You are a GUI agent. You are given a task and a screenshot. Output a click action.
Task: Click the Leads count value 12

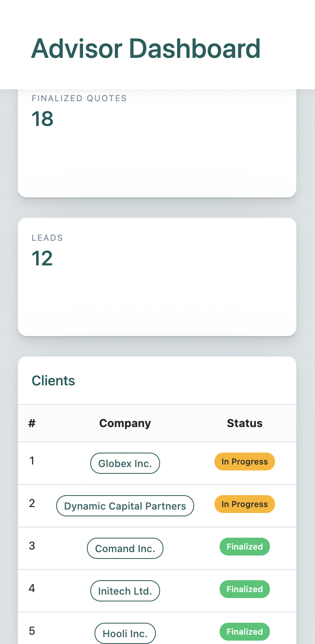click(x=42, y=258)
